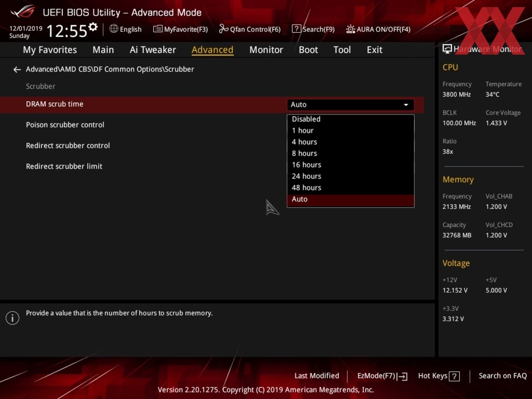Select 24 hours option

click(x=350, y=176)
